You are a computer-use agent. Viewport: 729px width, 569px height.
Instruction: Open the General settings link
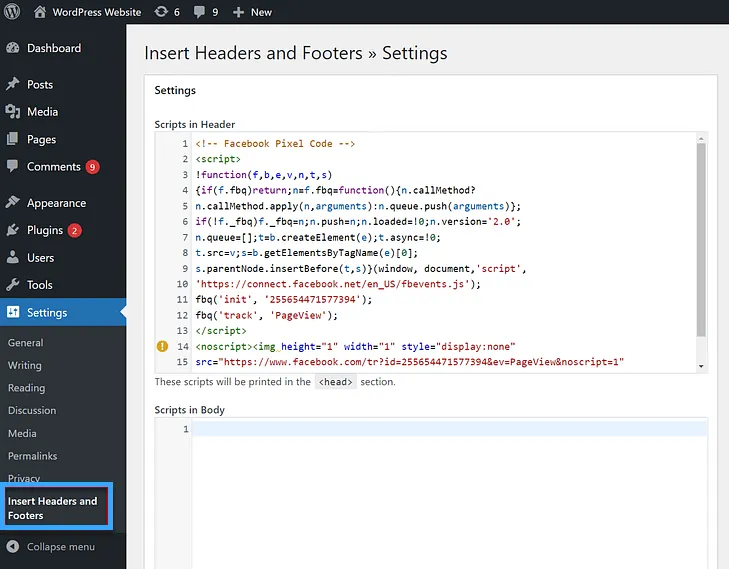coord(26,343)
